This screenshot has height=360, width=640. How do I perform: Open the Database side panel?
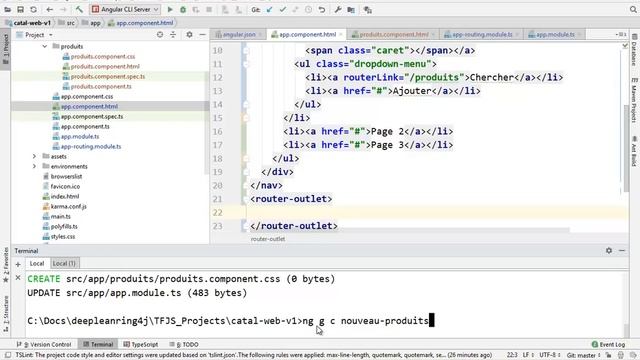point(634,50)
